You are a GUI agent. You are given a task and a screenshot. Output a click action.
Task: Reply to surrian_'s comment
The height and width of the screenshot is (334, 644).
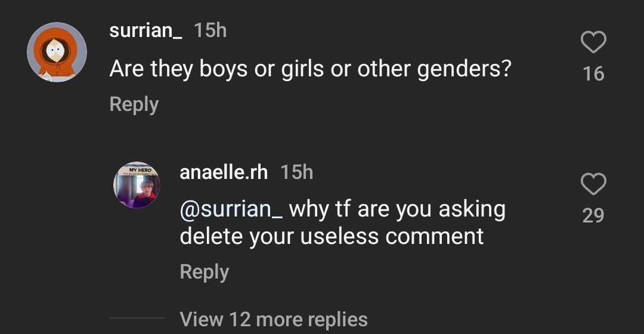coord(134,104)
